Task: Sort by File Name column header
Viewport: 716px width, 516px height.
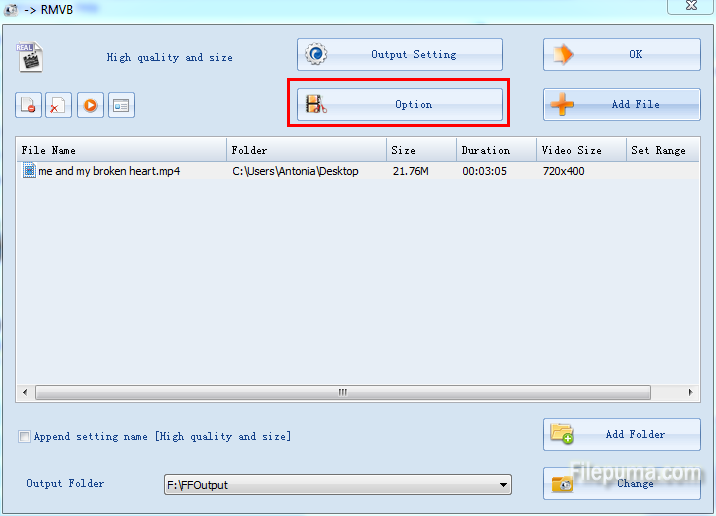Action: (120, 150)
